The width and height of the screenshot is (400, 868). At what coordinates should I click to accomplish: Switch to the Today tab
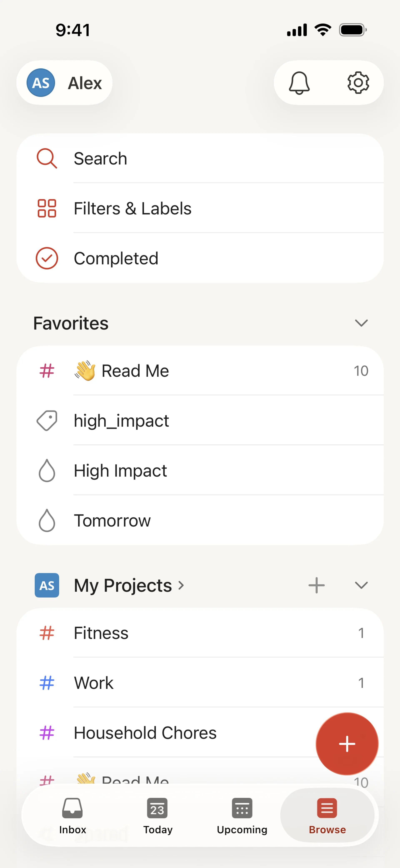tap(157, 815)
